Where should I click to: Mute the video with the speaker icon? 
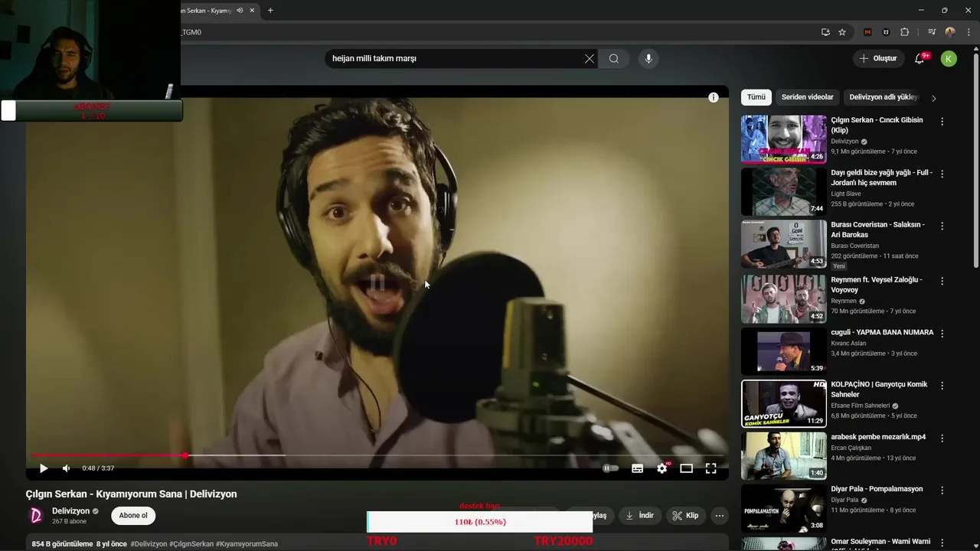click(x=67, y=468)
